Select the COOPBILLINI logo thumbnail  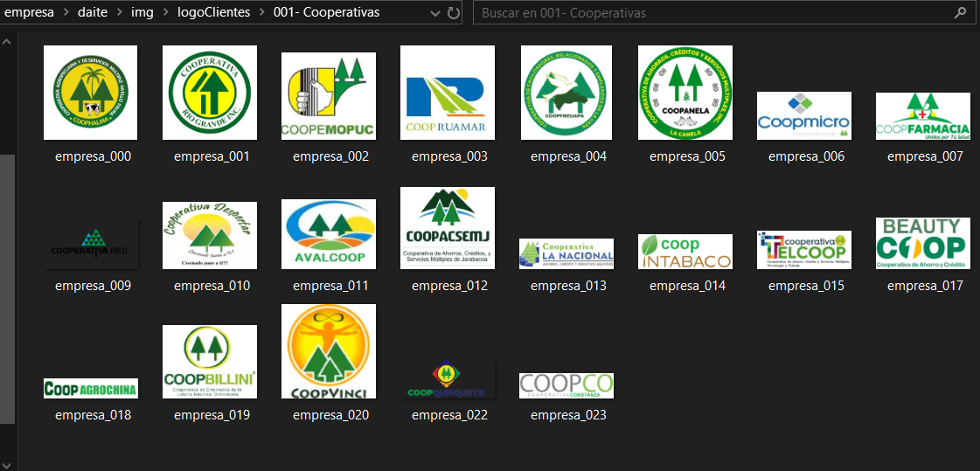click(209, 362)
